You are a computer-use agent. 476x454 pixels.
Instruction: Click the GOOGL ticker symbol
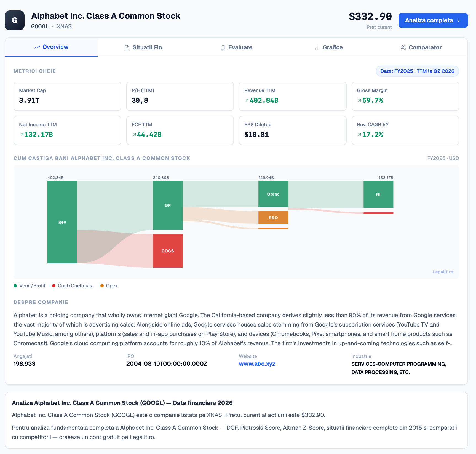click(40, 26)
